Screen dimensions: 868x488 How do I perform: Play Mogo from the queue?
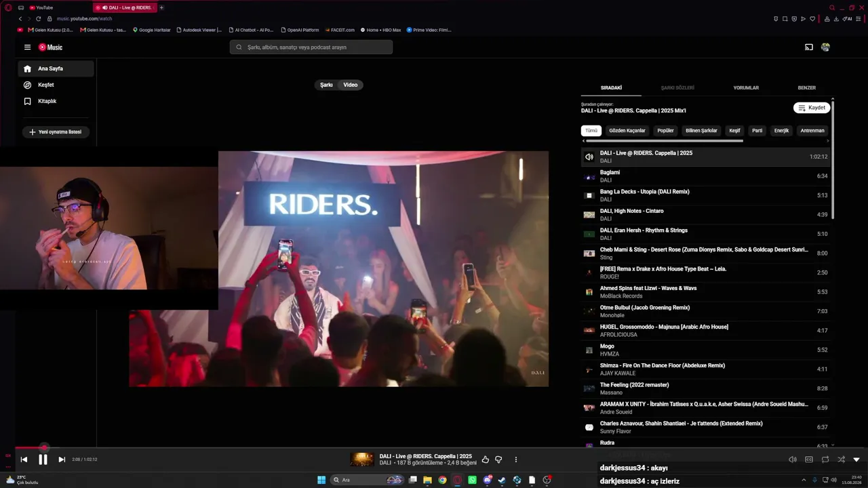coord(705,350)
